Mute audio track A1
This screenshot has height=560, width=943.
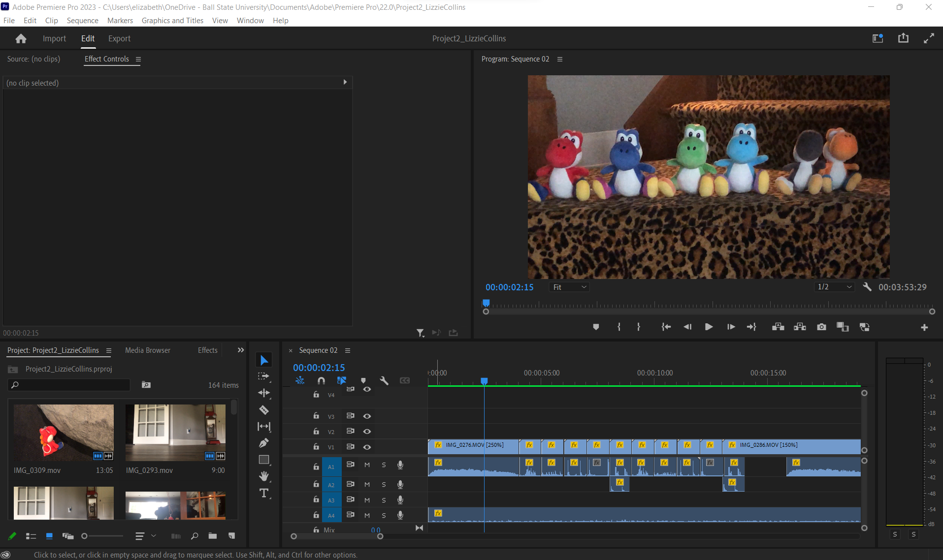pyautogui.click(x=367, y=465)
